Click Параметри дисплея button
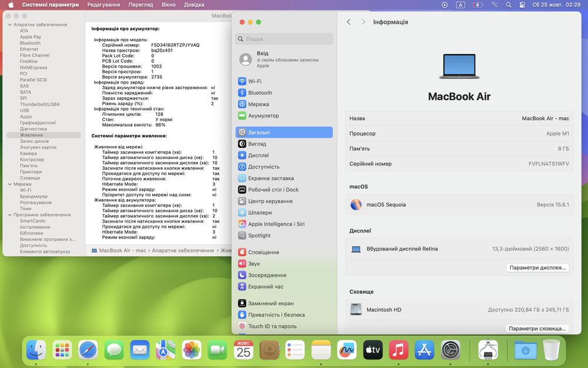 537,267
